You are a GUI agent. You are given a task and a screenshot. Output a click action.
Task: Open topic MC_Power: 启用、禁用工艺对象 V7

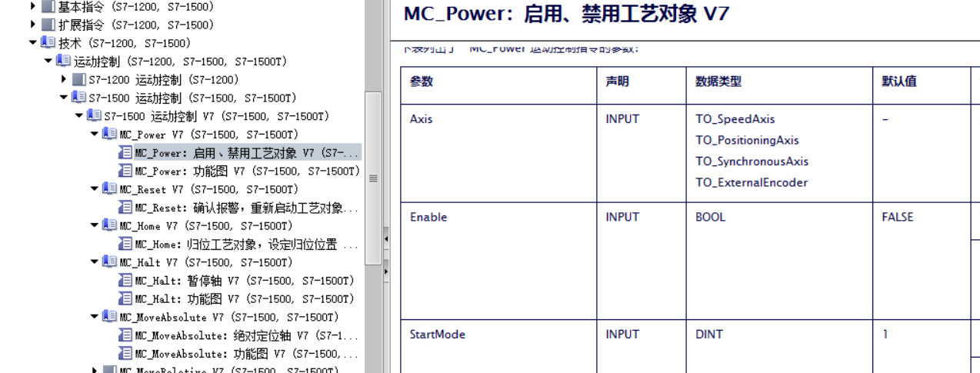pyautogui.click(x=242, y=153)
